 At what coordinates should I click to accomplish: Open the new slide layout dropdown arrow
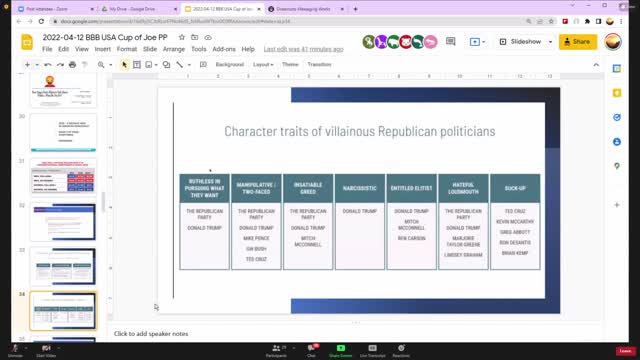pyautogui.click(x=37, y=64)
